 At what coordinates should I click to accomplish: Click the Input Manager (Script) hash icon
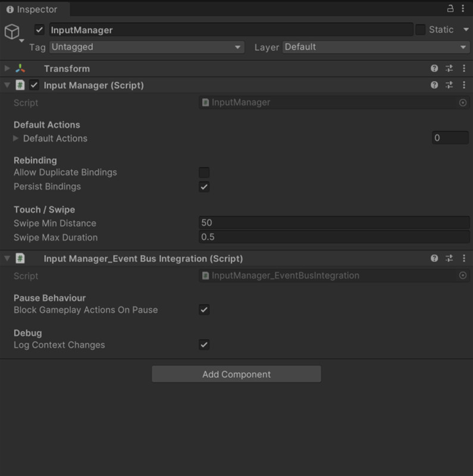click(x=20, y=85)
